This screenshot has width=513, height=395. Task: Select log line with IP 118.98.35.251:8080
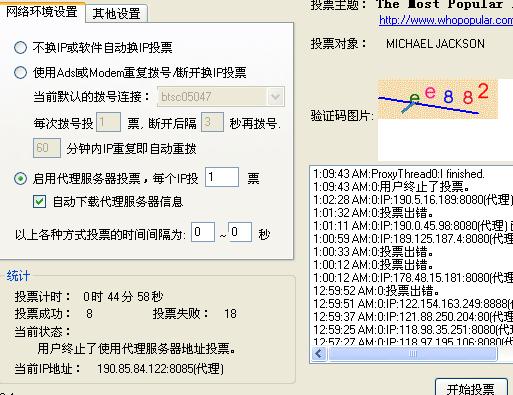click(413, 330)
